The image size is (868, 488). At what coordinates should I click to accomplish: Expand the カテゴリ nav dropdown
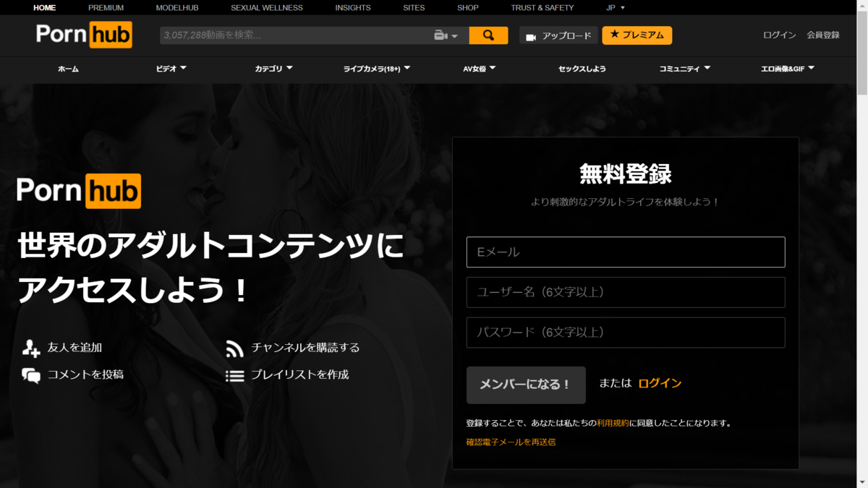coord(273,69)
